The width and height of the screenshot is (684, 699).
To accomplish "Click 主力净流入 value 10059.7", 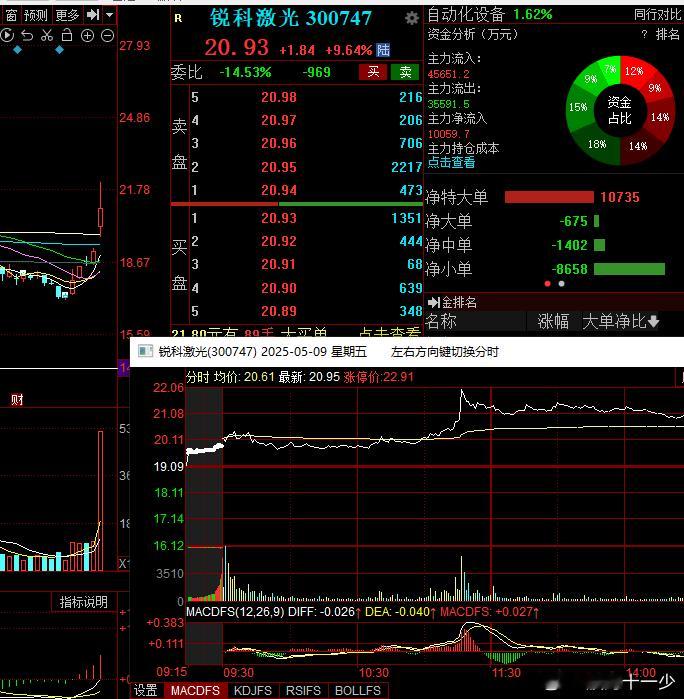I will (x=449, y=134).
